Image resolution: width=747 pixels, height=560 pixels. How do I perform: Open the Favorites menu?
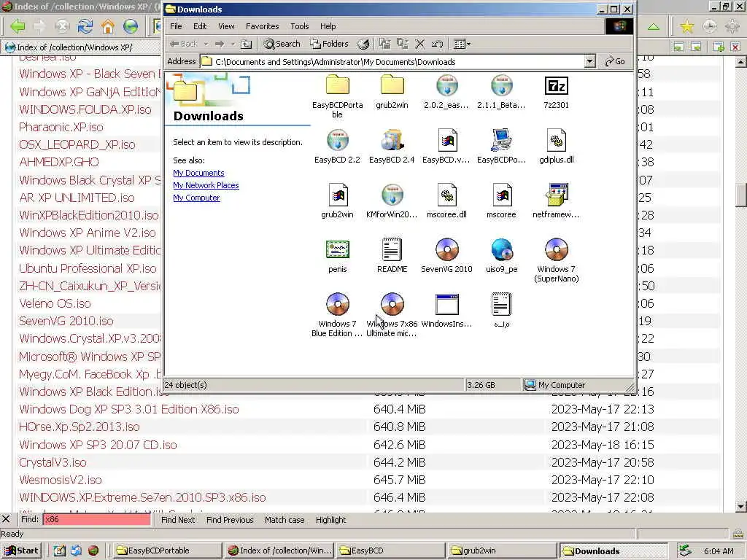click(262, 26)
